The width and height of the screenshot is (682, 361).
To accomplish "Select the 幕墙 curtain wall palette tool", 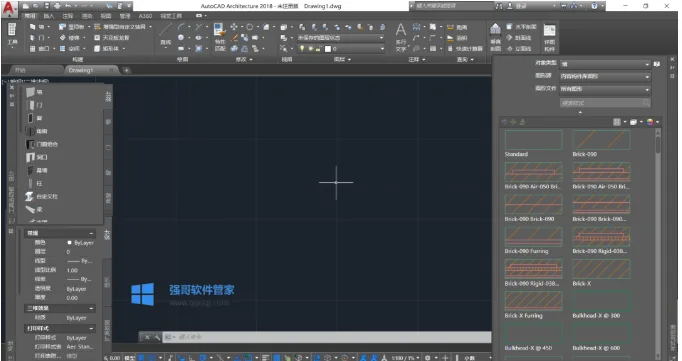I will (36, 170).
